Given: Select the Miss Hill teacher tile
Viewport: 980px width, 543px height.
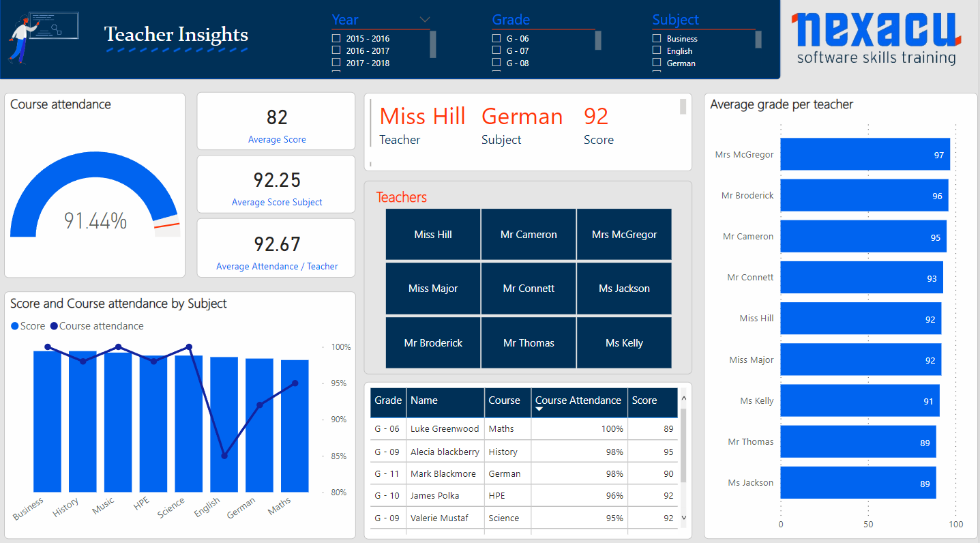Looking at the screenshot, I should pos(433,234).
